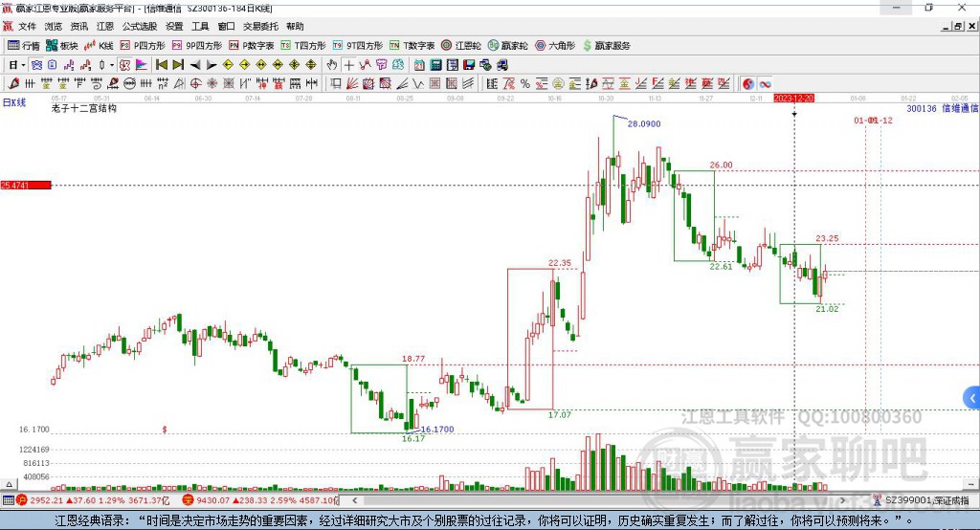
Task: Open the calendar date icon
Action: [419, 65]
